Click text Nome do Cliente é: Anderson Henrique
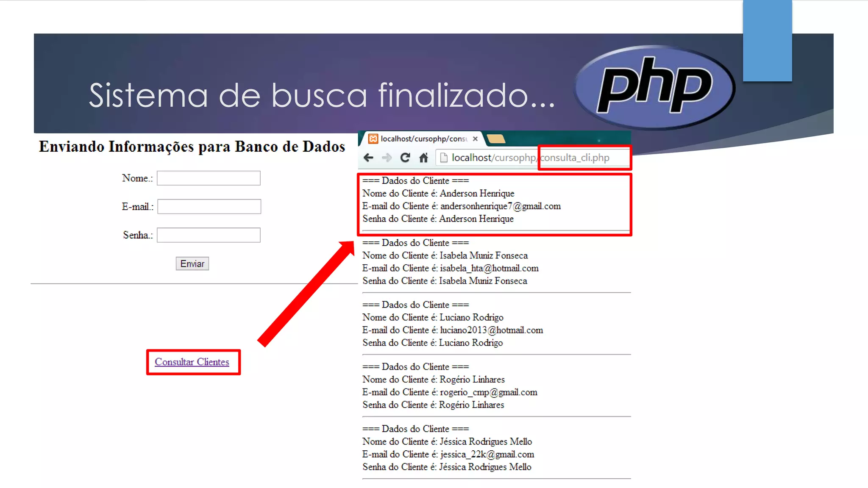868x488 pixels. pyautogui.click(x=438, y=193)
